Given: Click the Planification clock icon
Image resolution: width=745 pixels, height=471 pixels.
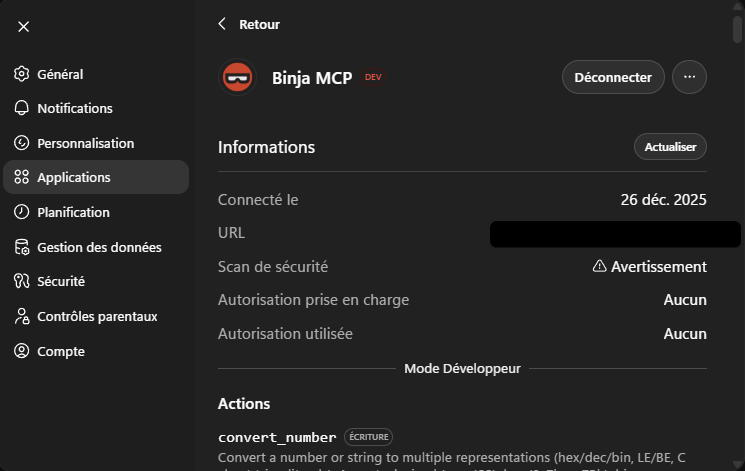Looking at the screenshot, I should pyautogui.click(x=21, y=212).
